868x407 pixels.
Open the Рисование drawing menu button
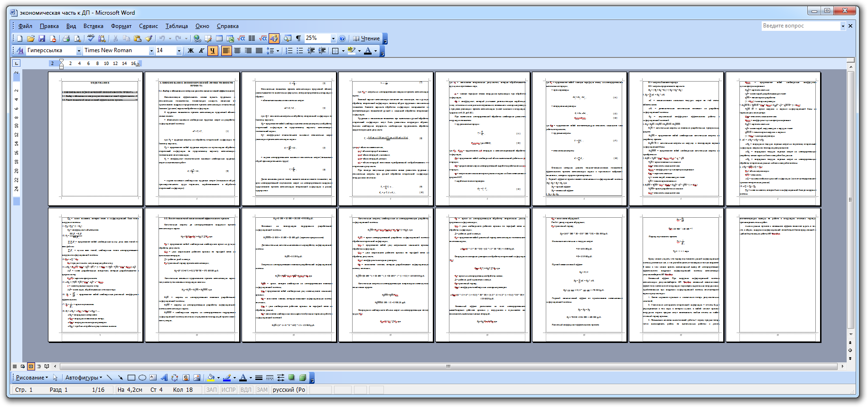[31, 378]
